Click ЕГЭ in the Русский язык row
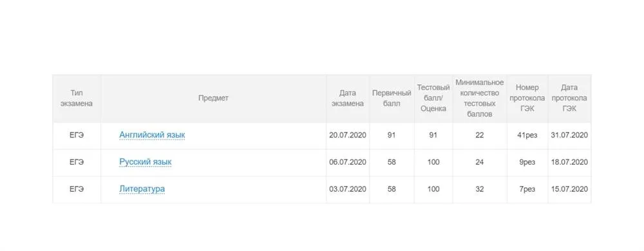 77,162
